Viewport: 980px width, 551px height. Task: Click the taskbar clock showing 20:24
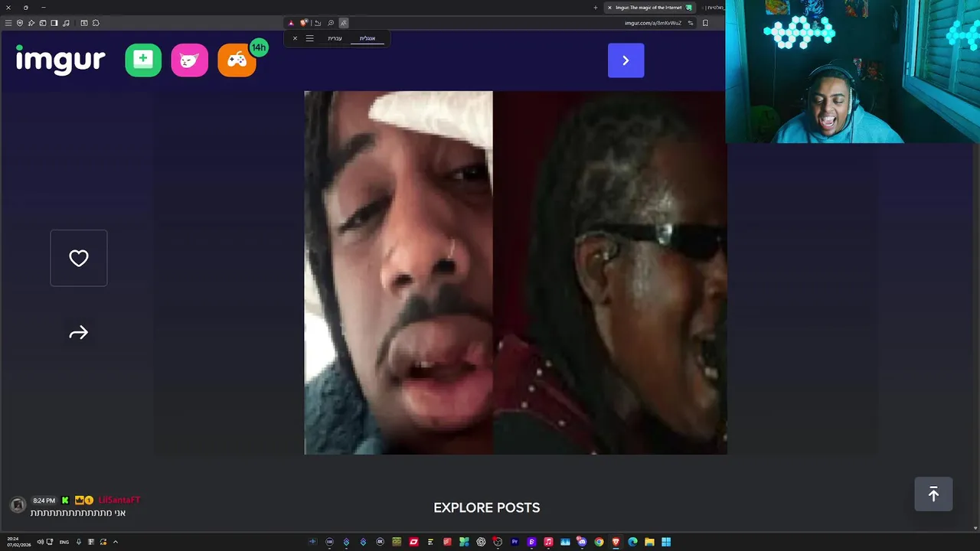(19, 542)
